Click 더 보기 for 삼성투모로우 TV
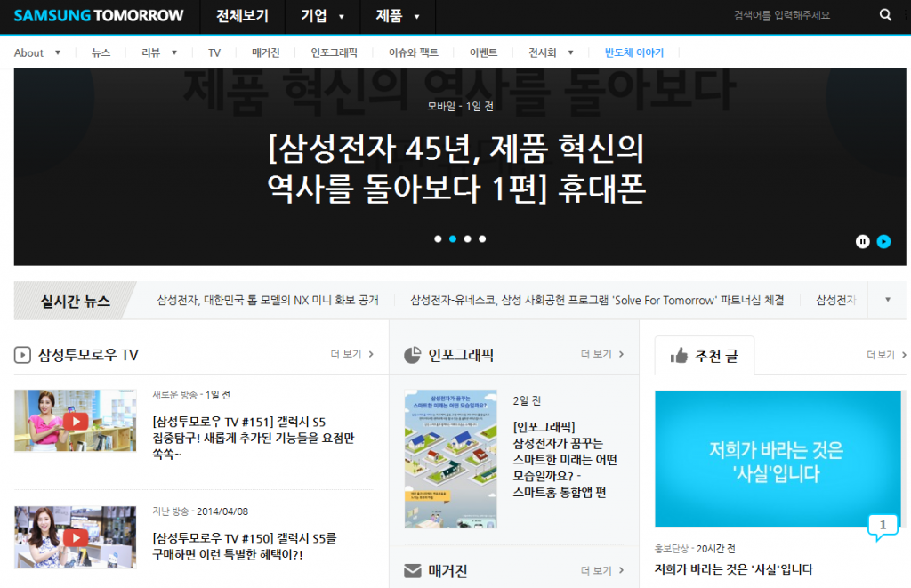Image resolution: width=911 pixels, height=588 pixels. pyautogui.click(x=352, y=354)
